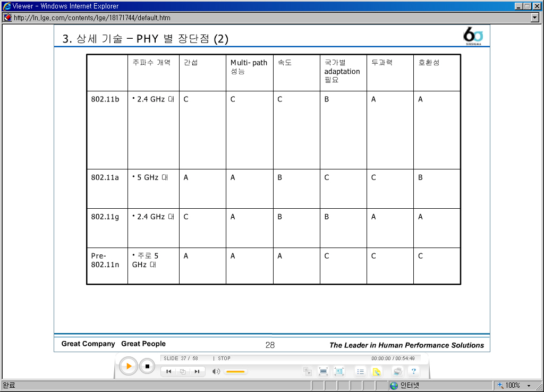The image size is (544, 392).
Task: Click the filmstrip video view icon
Action: point(323,372)
